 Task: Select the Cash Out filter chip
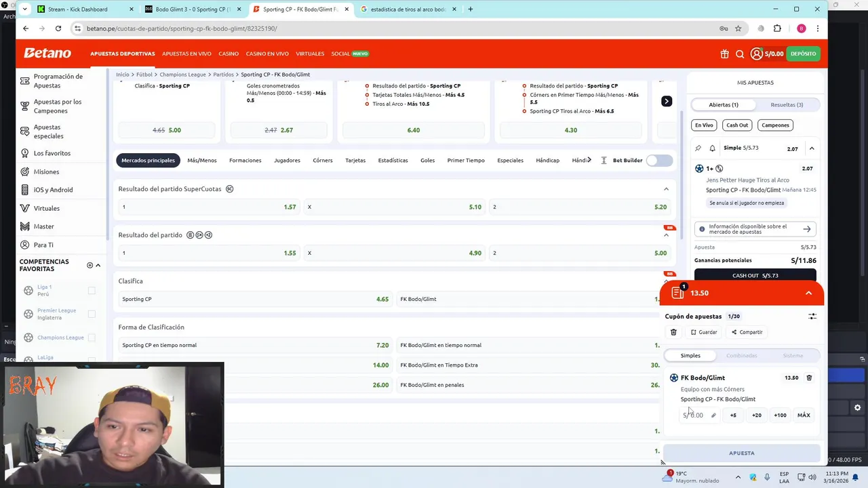click(737, 125)
